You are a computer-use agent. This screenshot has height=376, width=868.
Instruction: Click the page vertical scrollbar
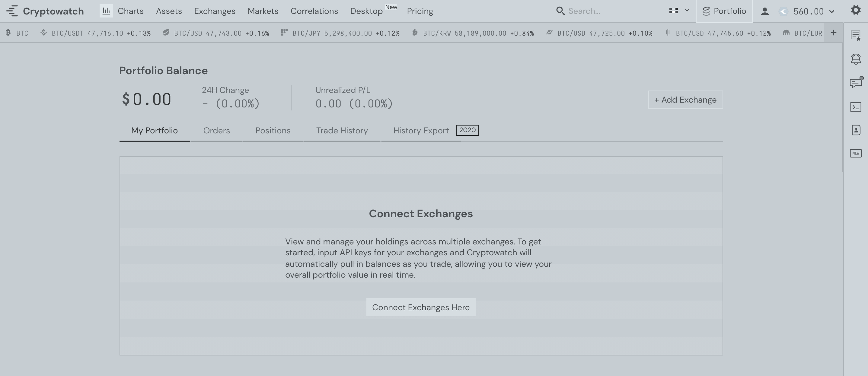click(x=842, y=108)
